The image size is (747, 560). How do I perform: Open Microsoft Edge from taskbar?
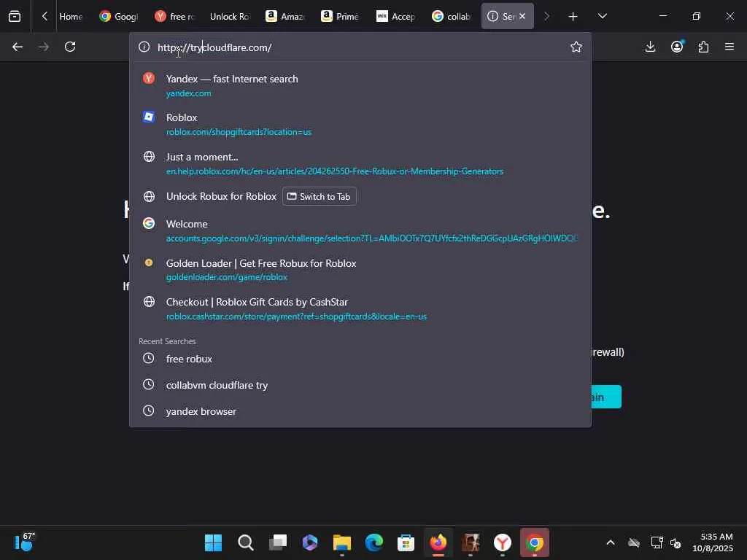[374, 542]
